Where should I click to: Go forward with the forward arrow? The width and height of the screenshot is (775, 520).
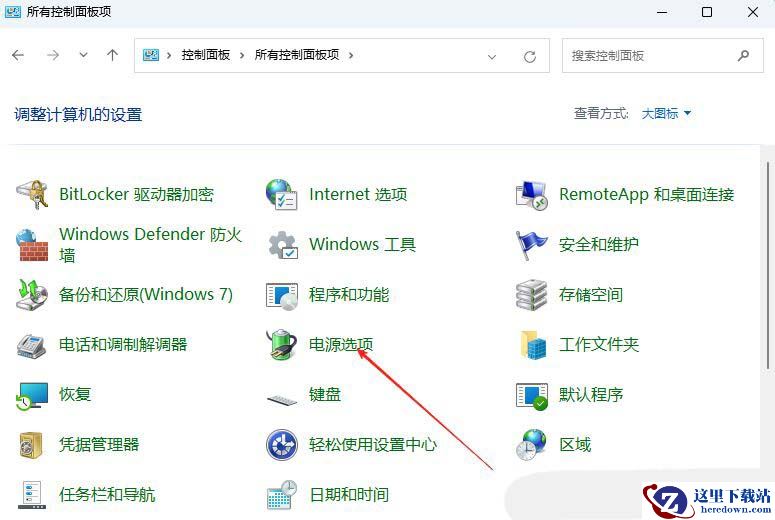pos(52,55)
